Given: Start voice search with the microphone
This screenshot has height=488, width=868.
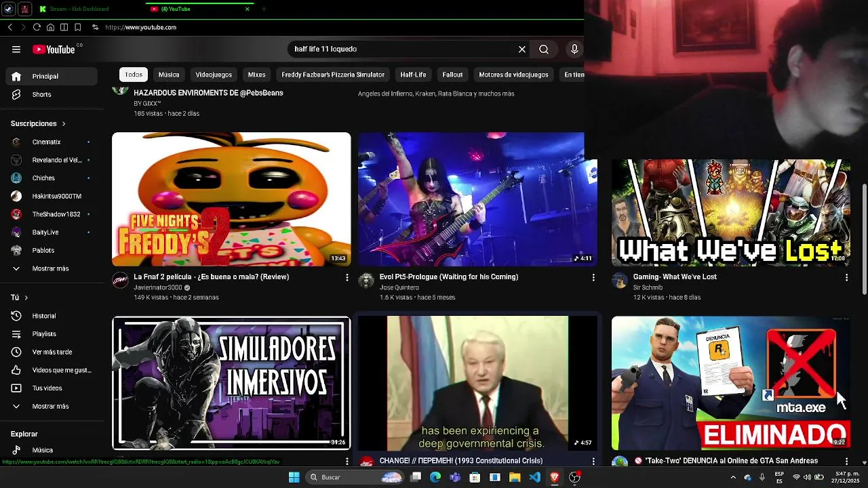Looking at the screenshot, I should point(574,49).
